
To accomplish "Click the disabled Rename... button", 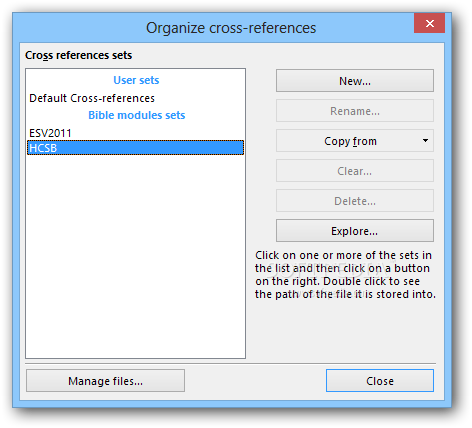I will (355, 111).
